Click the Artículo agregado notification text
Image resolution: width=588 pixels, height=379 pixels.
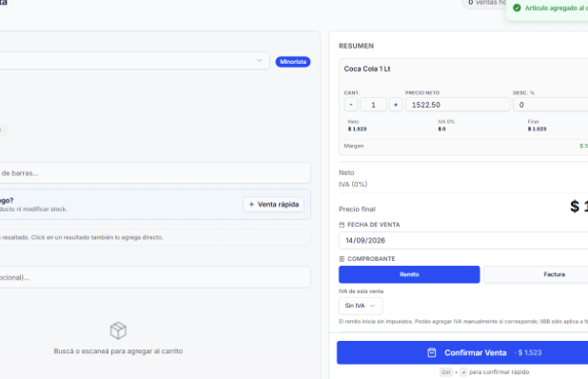[557, 8]
